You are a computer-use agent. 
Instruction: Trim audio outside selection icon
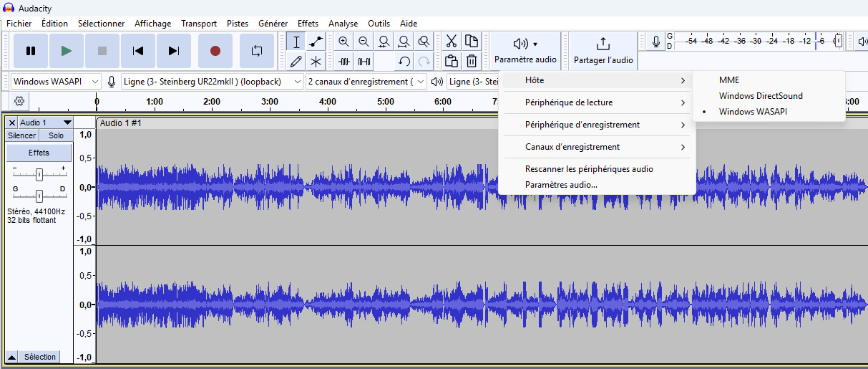[x=344, y=61]
